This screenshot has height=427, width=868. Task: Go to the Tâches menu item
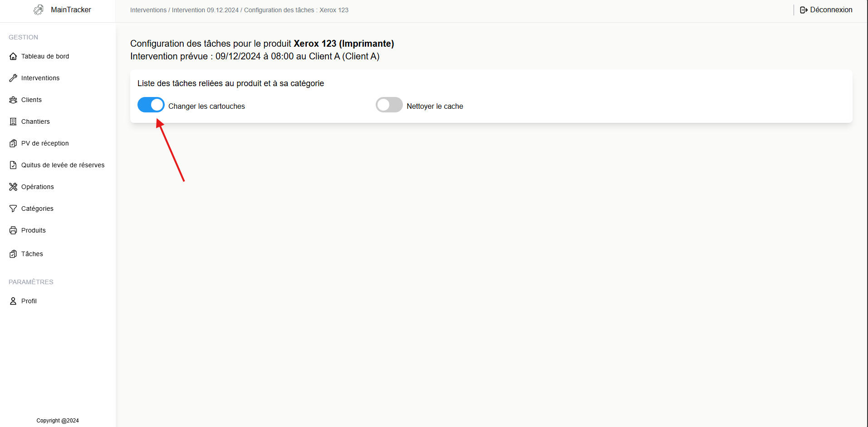[x=32, y=254]
